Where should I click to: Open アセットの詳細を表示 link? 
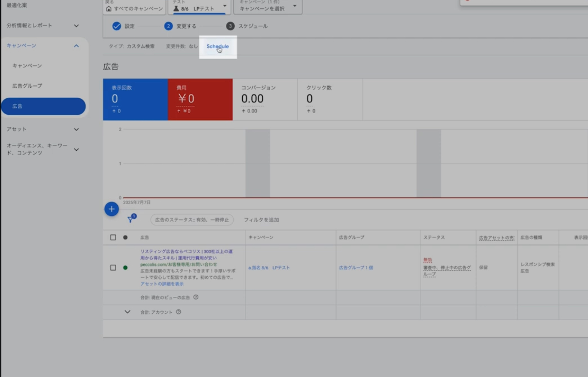click(x=162, y=284)
